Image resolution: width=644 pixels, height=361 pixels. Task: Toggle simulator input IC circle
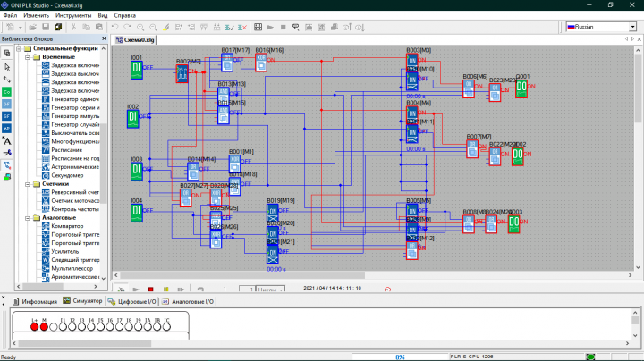tap(165, 327)
